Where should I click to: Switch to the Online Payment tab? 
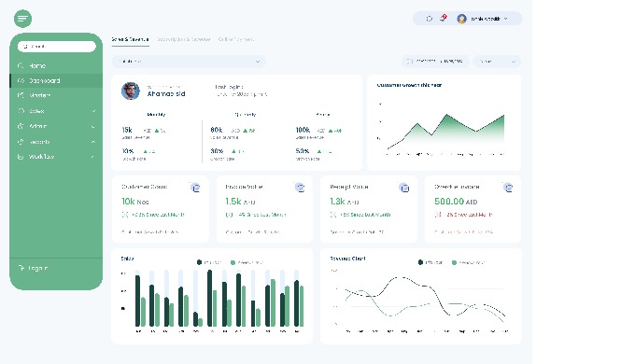click(x=236, y=39)
